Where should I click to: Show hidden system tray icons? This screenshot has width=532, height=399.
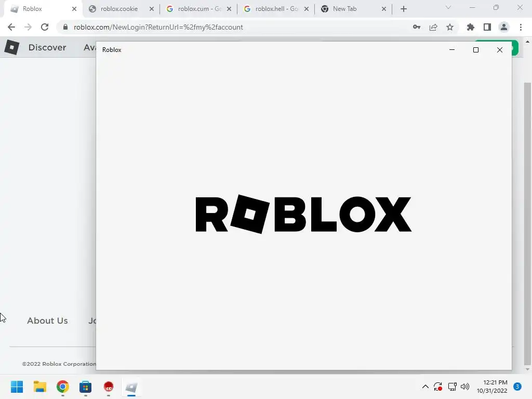pos(425,387)
